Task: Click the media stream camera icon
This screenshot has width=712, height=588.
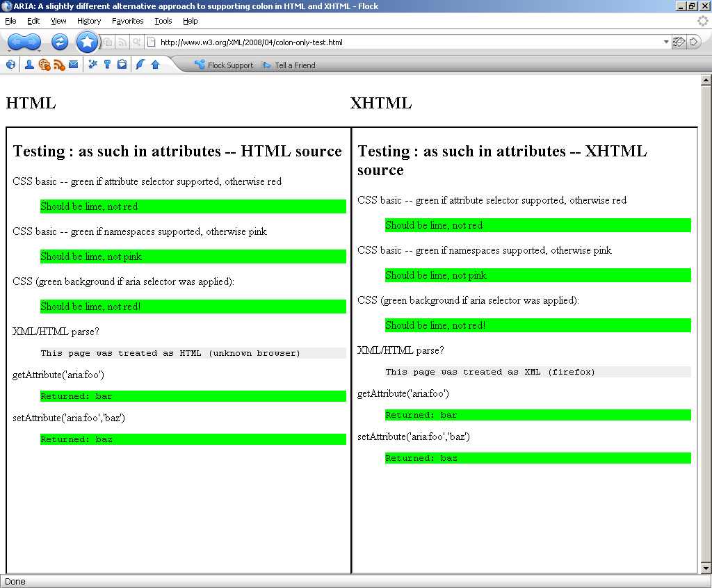Action: pos(108,42)
